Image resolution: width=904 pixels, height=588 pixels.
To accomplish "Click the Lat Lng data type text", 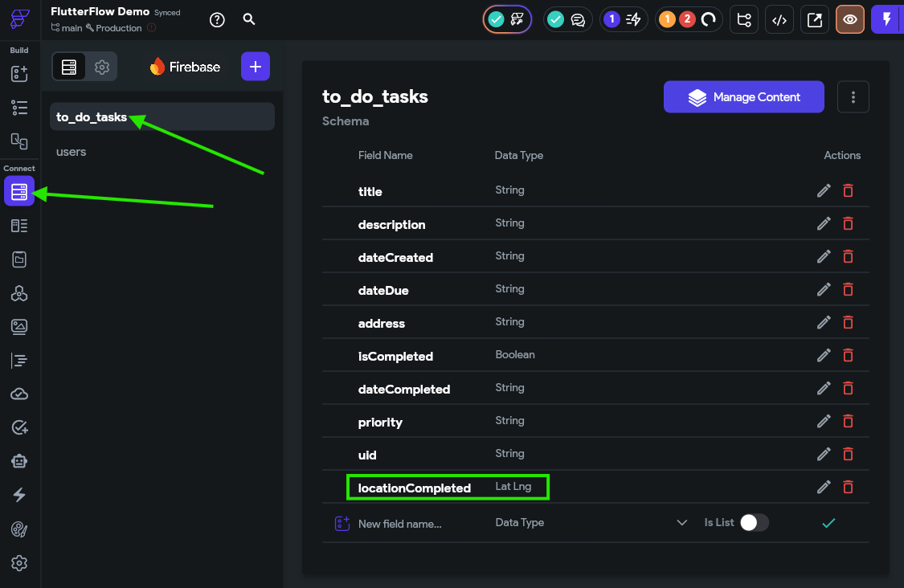I will [x=513, y=486].
